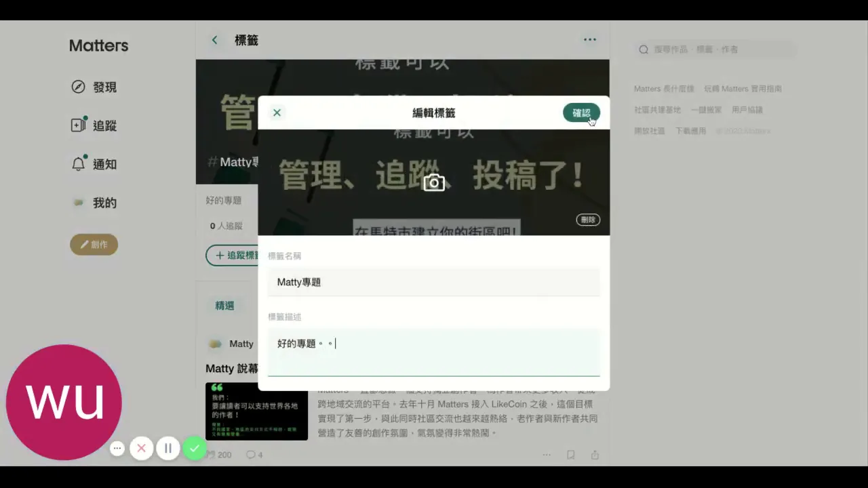
Task: Open the Matters 長什麼樣 link
Action: pyautogui.click(x=664, y=89)
